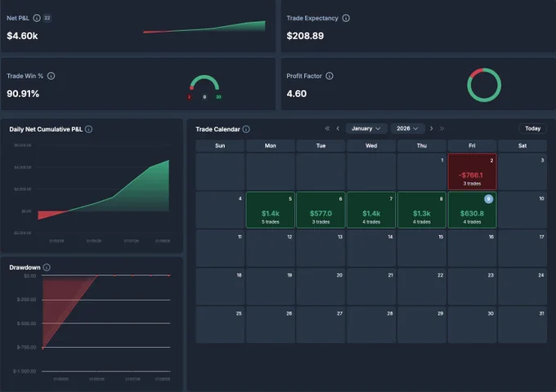Show Daily Net Cumulative P&L info tooltip icon

point(89,129)
